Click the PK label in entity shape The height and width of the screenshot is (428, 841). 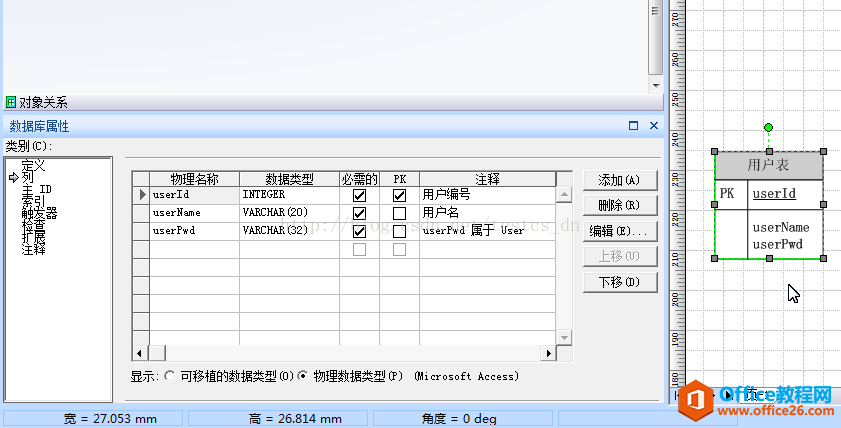click(x=727, y=193)
